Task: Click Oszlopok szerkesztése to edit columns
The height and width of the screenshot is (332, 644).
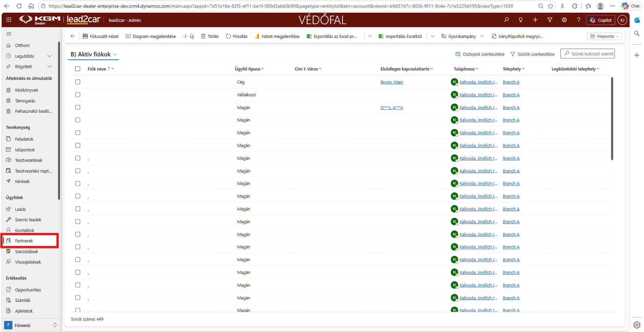Action: pos(480,54)
